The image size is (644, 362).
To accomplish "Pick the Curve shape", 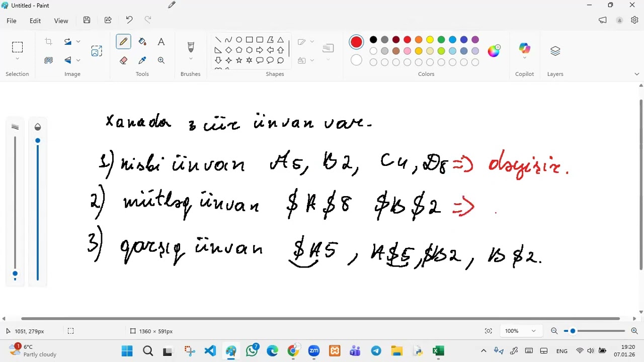I will tap(228, 40).
